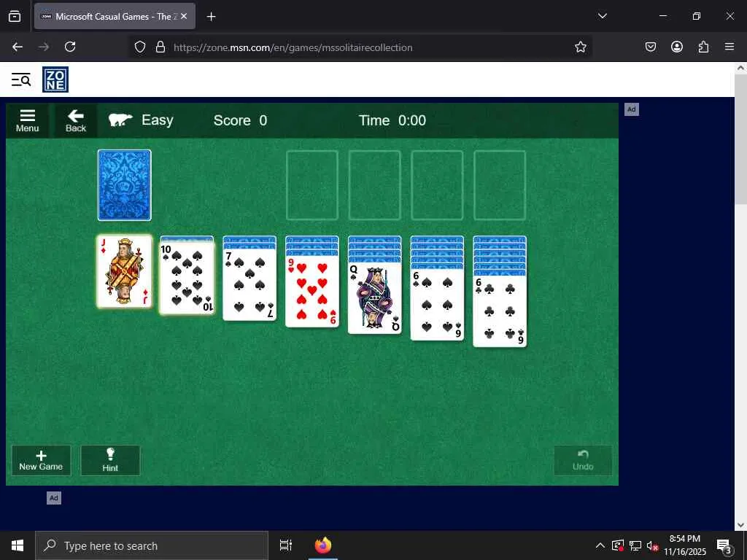Screen dimensions: 747x560
Task: Go back with the browser back arrow
Action: click(x=18, y=47)
